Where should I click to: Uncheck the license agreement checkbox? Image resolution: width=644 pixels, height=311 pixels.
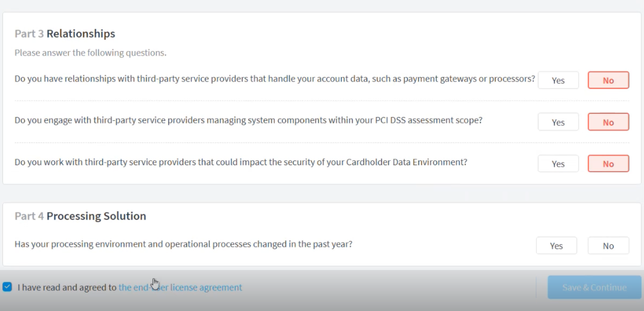tap(7, 287)
